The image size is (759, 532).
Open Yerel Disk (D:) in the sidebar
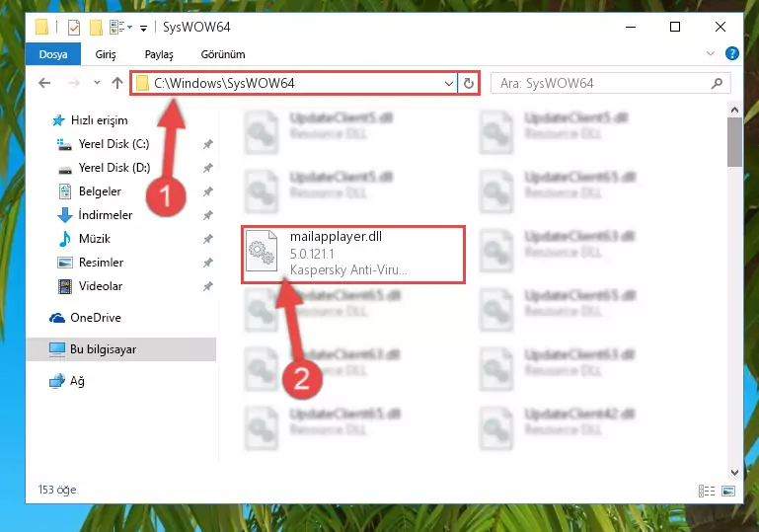tap(114, 168)
